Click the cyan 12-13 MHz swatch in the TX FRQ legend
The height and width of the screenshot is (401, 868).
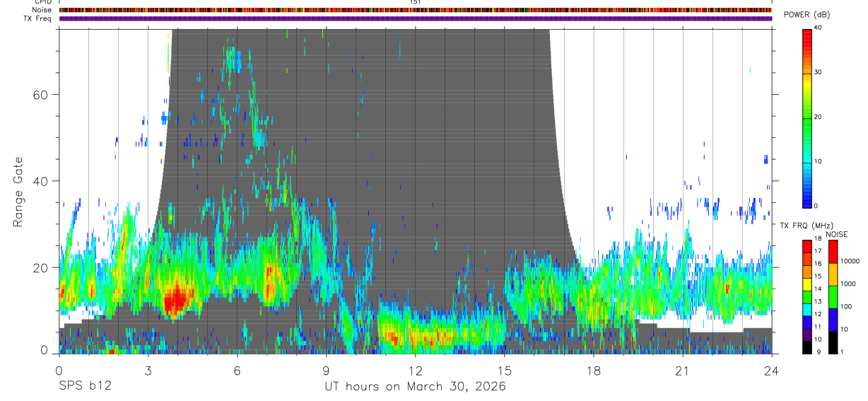(807, 310)
